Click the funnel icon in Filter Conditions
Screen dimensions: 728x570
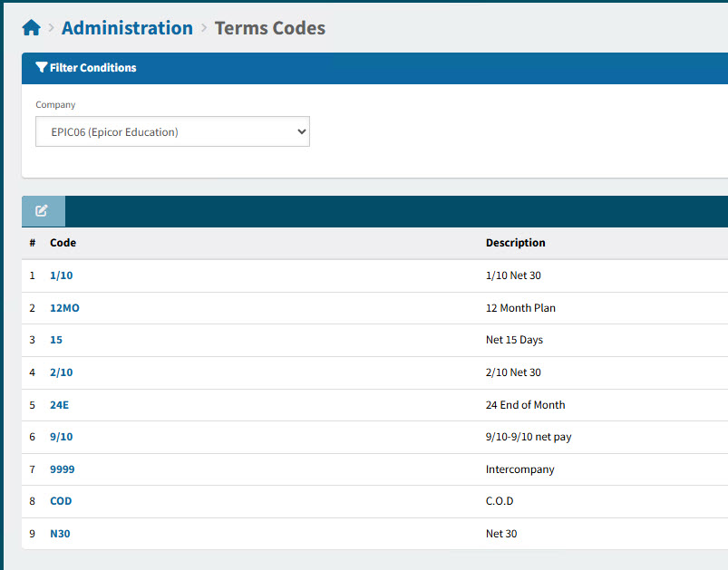coord(41,68)
